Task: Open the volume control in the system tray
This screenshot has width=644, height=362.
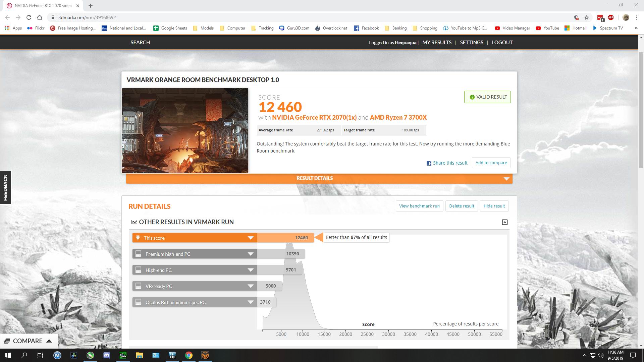Action: (600, 355)
